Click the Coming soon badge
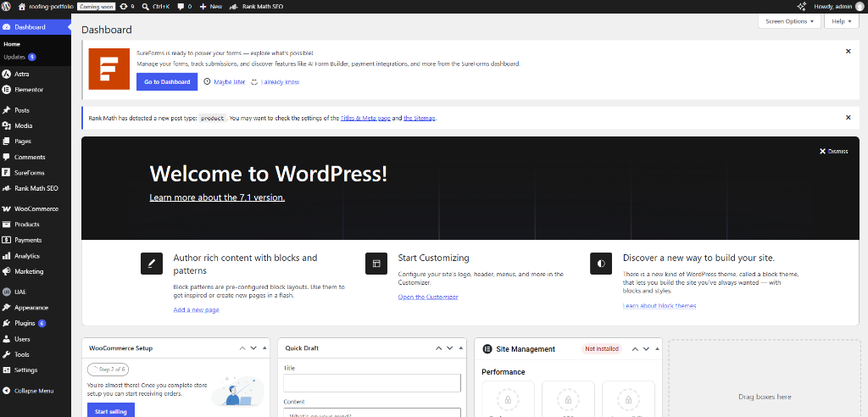 [97, 7]
